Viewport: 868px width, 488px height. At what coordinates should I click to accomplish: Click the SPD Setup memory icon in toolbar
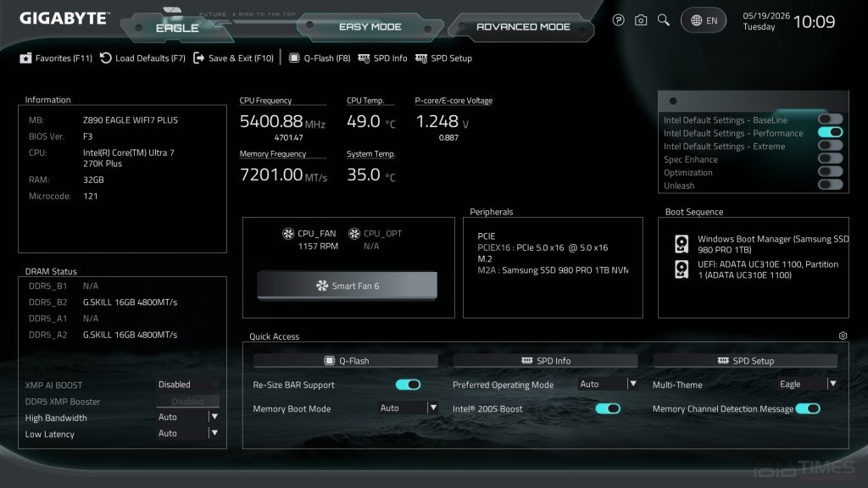point(421,58)
